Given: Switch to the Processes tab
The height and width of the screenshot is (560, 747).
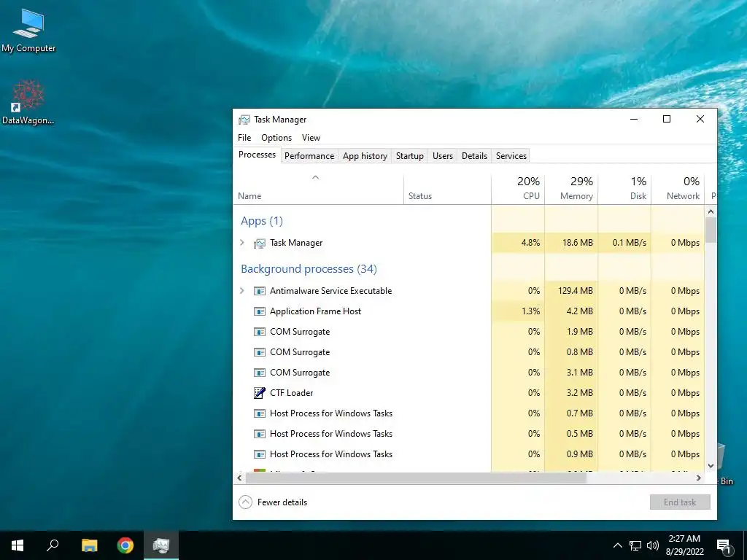Looking at the screenshot, I should (x=257, y=155).
